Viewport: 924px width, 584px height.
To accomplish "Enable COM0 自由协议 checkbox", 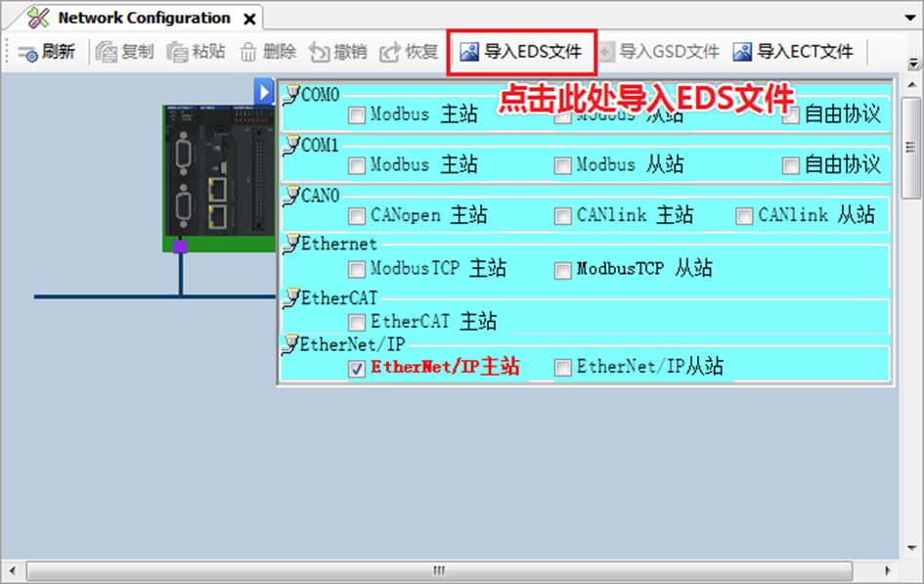I will [x=790, y=115].
